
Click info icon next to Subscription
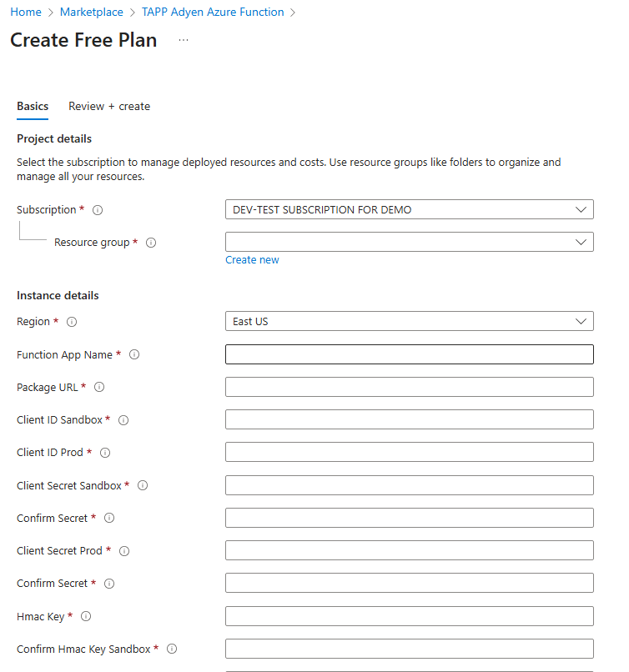click(x=98, y=210)
